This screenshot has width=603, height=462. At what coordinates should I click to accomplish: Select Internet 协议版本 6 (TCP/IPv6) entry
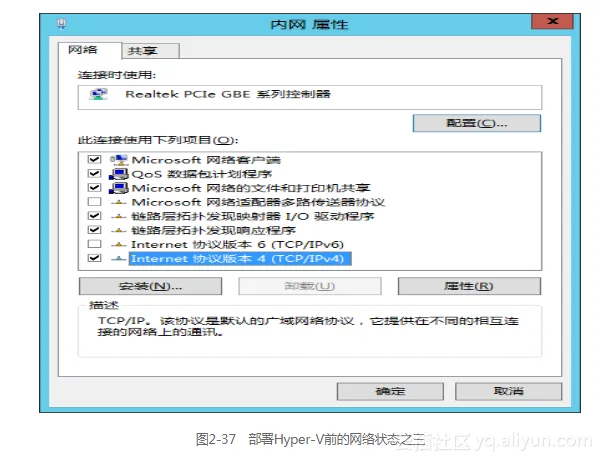(x=237, y=245)
